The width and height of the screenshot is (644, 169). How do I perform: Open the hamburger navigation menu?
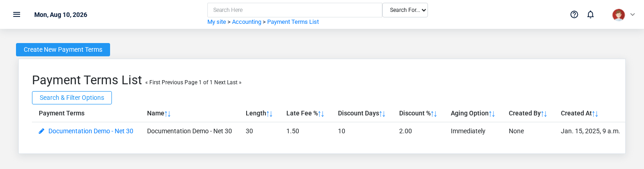point(17,14)
